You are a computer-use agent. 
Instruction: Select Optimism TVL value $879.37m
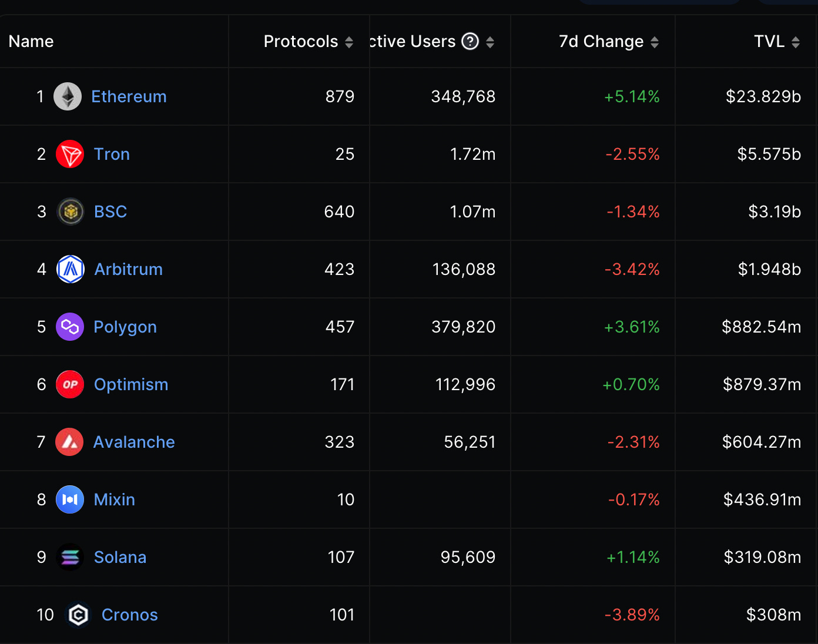762,384
